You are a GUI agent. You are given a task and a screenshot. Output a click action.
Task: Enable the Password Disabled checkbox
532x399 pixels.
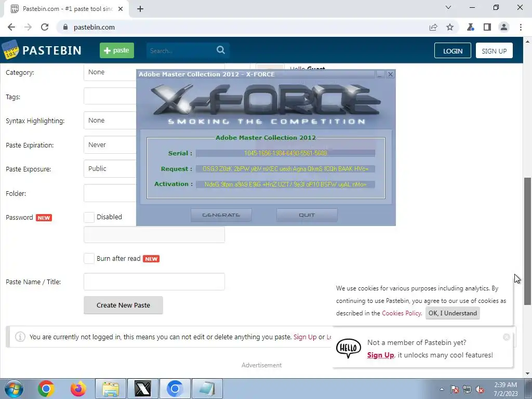point(89,217)
